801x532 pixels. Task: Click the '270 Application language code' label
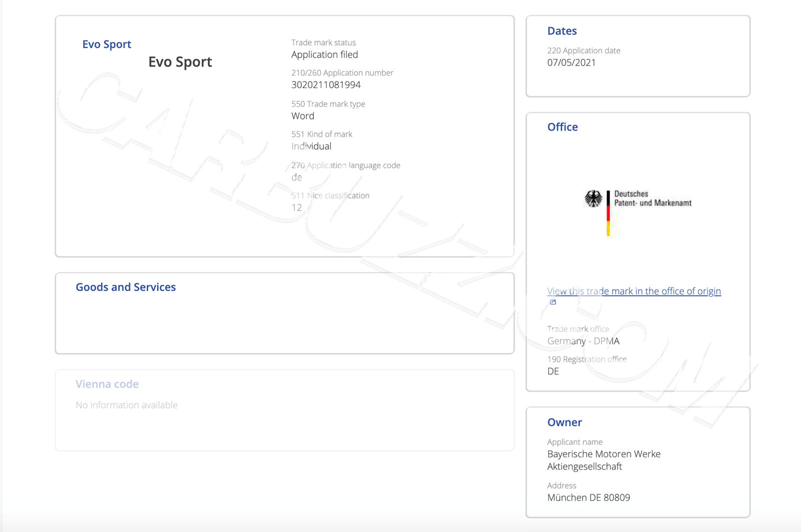pos(346,165)
